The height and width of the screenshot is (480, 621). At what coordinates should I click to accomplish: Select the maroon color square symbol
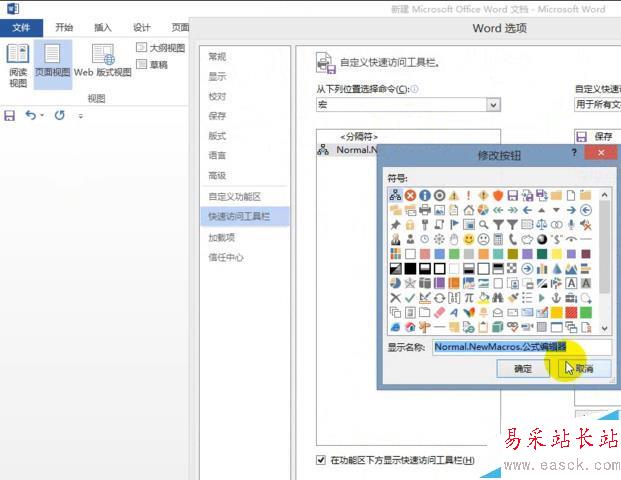pos(585,254)
